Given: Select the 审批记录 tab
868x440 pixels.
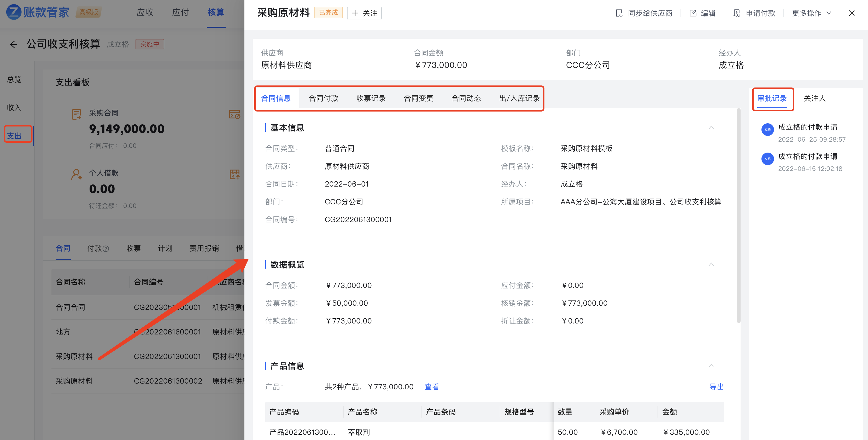Looking at the screenshot, I should pyautogui.click(x=772, y=99).
